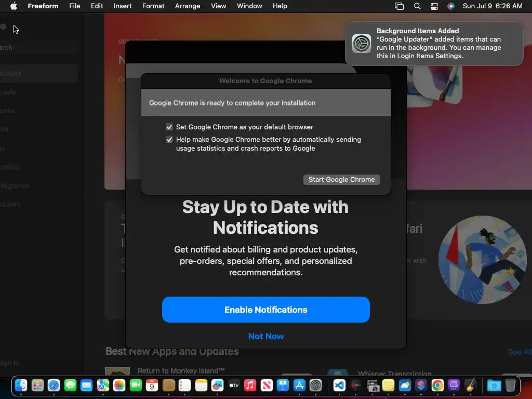Open Maps app in dock
This screenshot has width=532, height=399.
(x=103, y=385)
